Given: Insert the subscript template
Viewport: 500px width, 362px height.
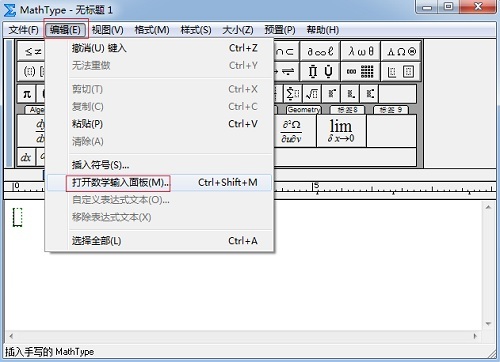Looking at the screenshot, I should tap(350, 94).
